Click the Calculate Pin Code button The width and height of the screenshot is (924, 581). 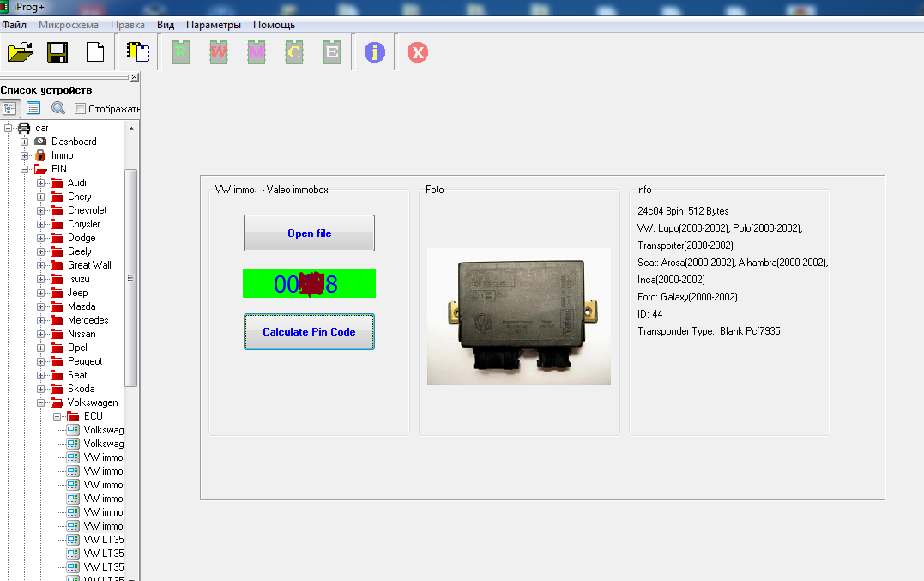[310, 332]
